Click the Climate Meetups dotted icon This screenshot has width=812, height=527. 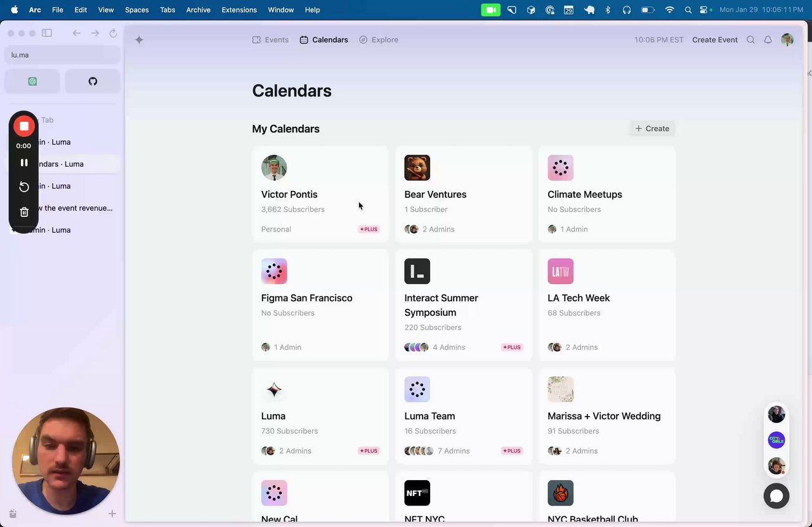pyautogui.click(x=560, y=167)
